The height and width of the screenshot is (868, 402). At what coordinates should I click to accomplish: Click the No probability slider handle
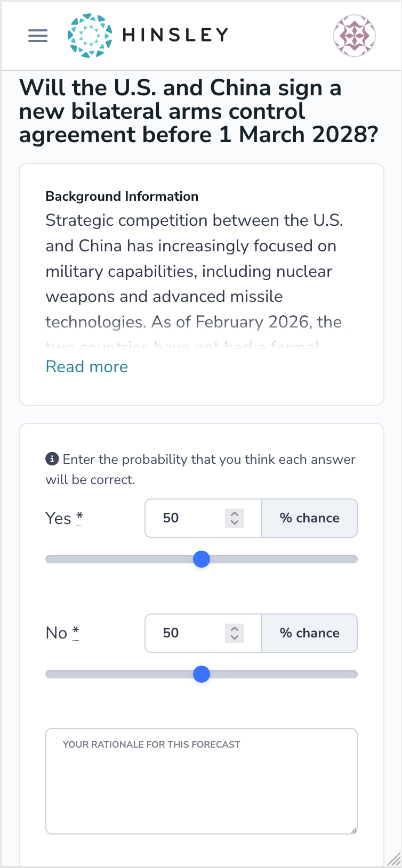click(x=202, y=674)
